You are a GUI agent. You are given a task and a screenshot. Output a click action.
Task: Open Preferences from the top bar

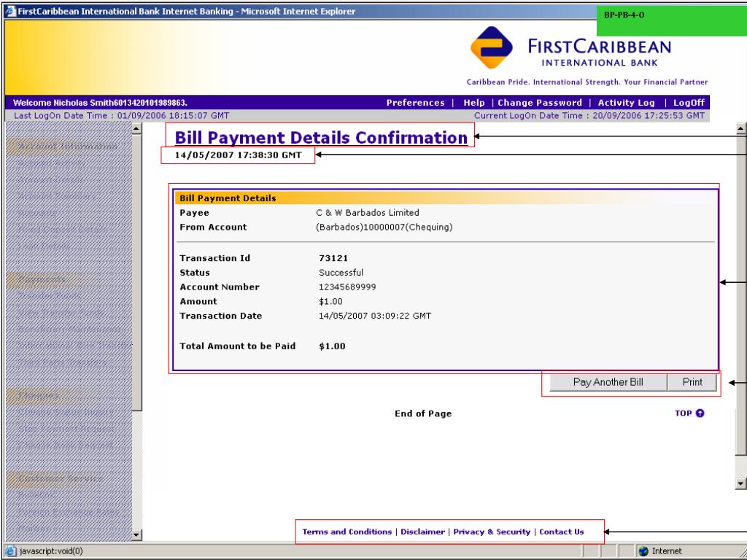(415, 103)
